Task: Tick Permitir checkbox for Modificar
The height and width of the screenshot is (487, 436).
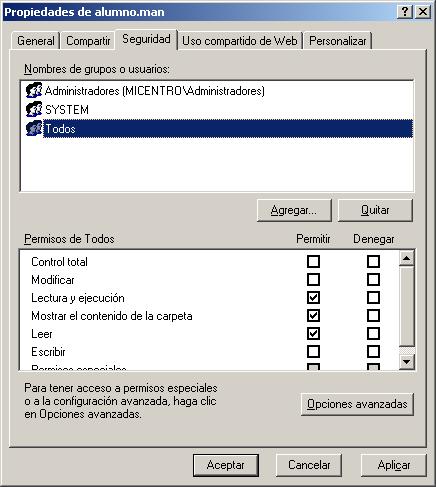Action: point(313,279)
